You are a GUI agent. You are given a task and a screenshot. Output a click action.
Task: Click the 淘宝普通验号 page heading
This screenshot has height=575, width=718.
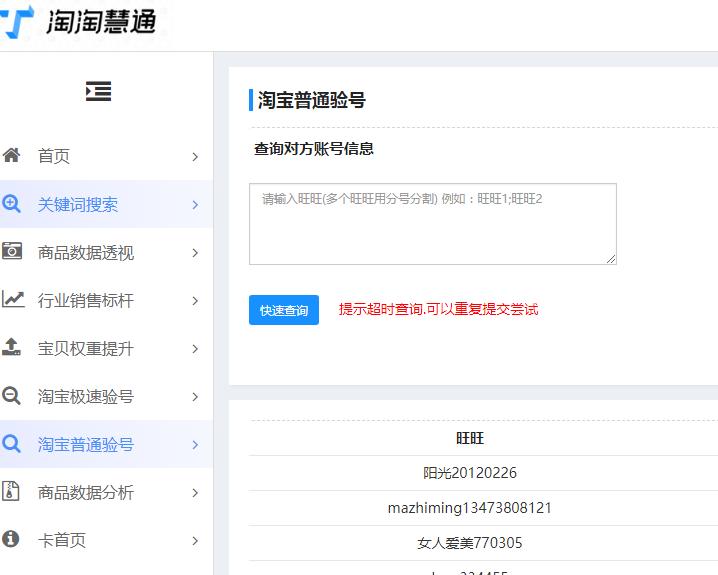point(311,100)
